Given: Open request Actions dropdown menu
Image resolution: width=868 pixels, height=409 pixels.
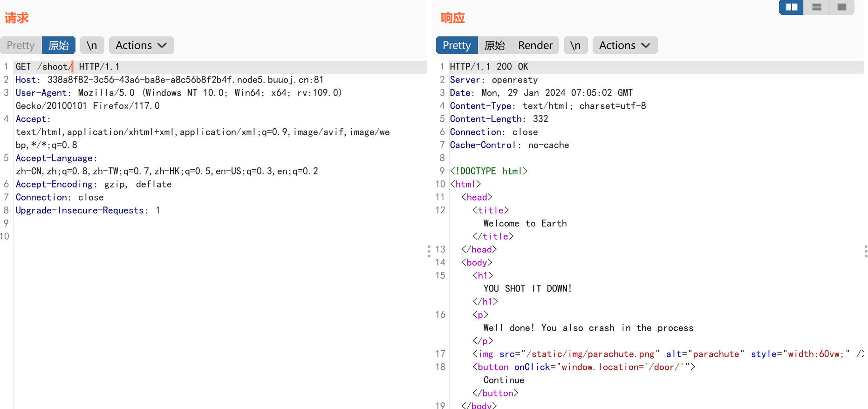Looking at the screenshot, I should coord(141,45).
